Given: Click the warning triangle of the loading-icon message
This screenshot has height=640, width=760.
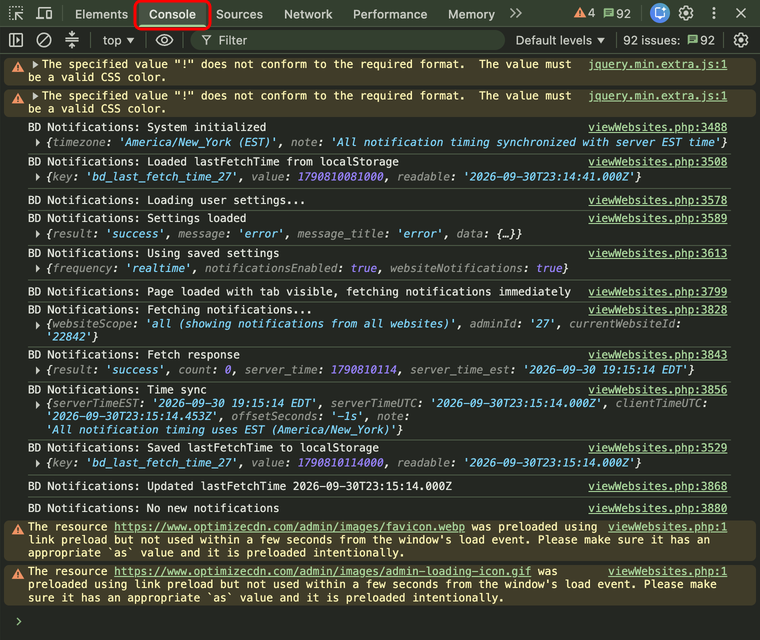Looking at the screenshot, I should [18, 574].
